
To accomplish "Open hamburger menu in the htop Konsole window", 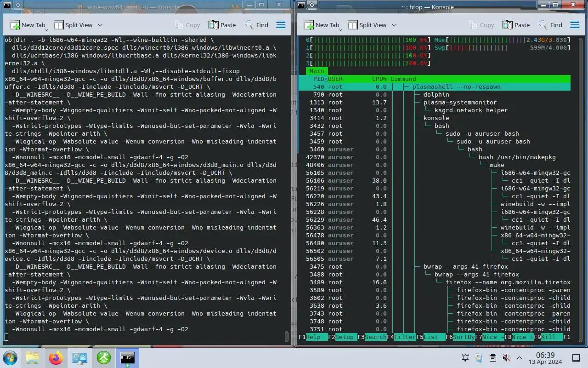I will tap(575, 25).
